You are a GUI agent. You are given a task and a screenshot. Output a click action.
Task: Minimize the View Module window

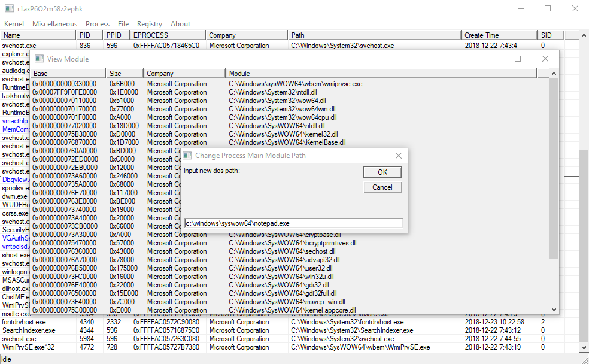point(491,59)
